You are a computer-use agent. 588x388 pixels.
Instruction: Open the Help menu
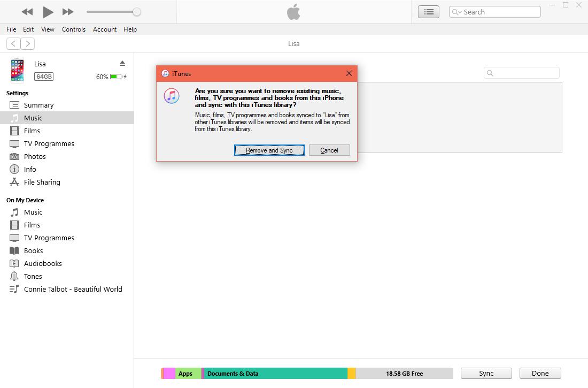[130, 29]
